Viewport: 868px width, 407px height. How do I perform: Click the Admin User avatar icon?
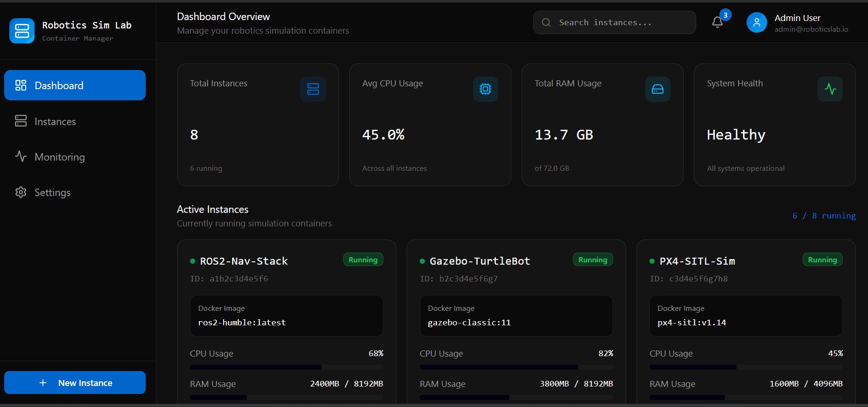pyautogui.click(x=756, y=22)
